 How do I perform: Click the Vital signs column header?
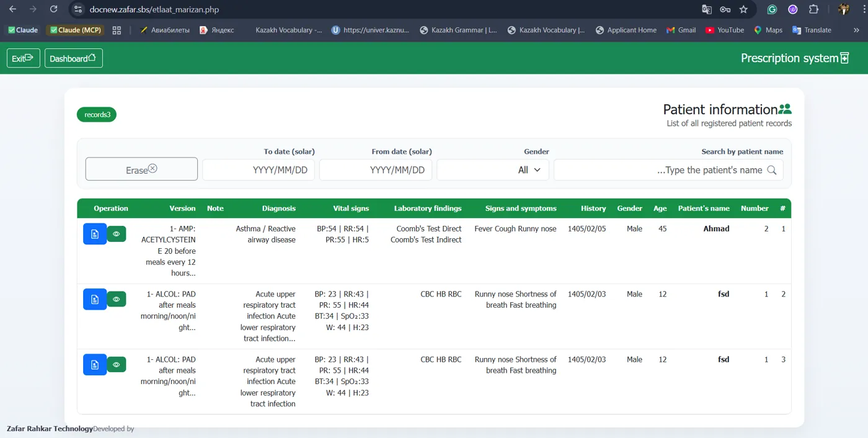click(x=351, y=208)
